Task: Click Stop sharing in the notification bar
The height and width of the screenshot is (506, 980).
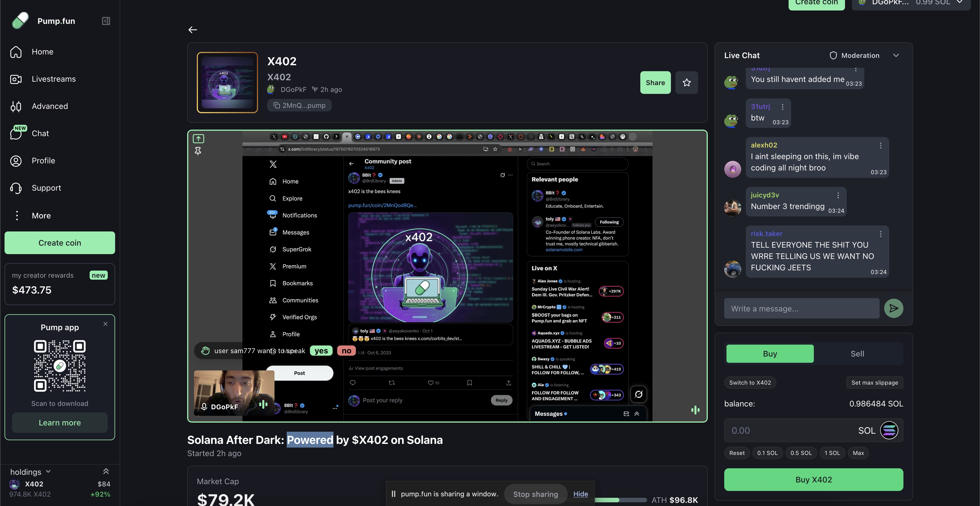Action: coord(535,494)
